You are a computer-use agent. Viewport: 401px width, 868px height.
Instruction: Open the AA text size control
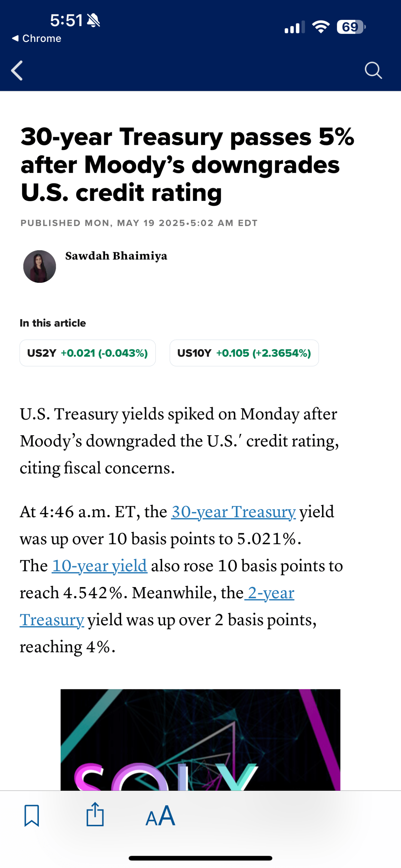160,815
